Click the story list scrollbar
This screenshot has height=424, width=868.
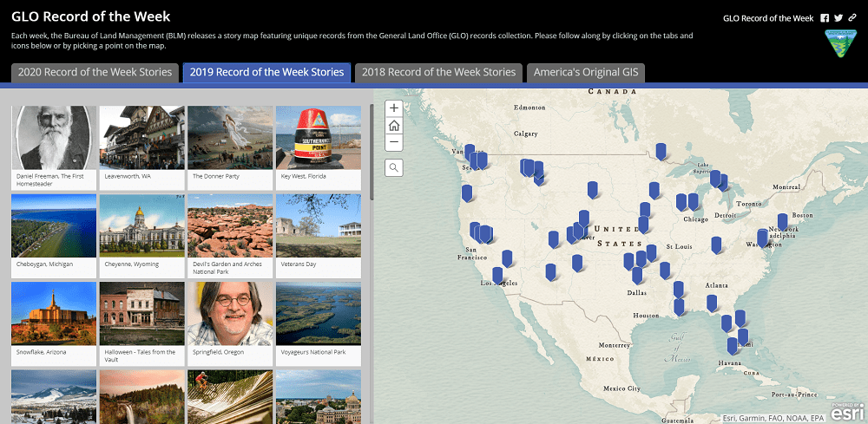372,152
